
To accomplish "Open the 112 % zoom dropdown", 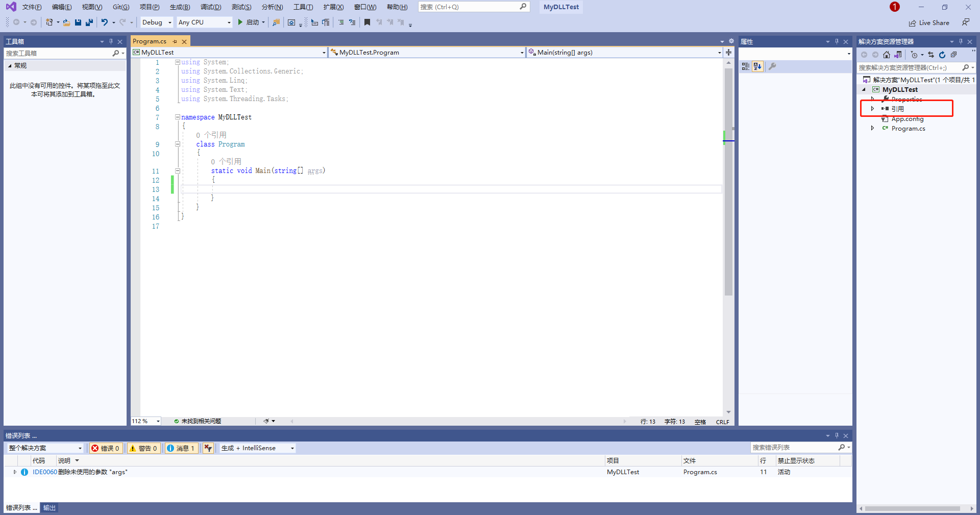I will (x=146, y=421).
